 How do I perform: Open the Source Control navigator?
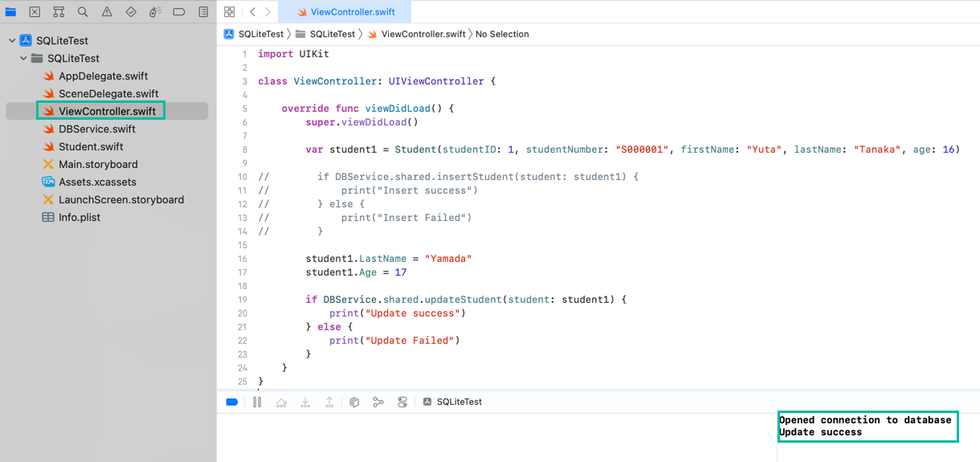coord(35,12)
